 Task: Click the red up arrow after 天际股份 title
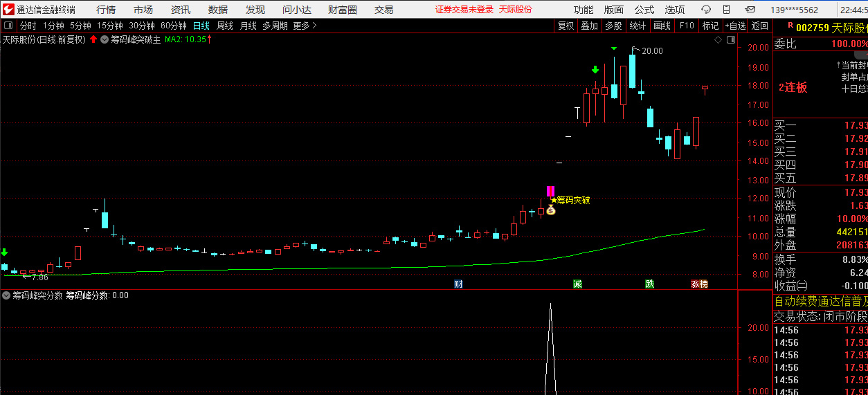click(93, 39)
